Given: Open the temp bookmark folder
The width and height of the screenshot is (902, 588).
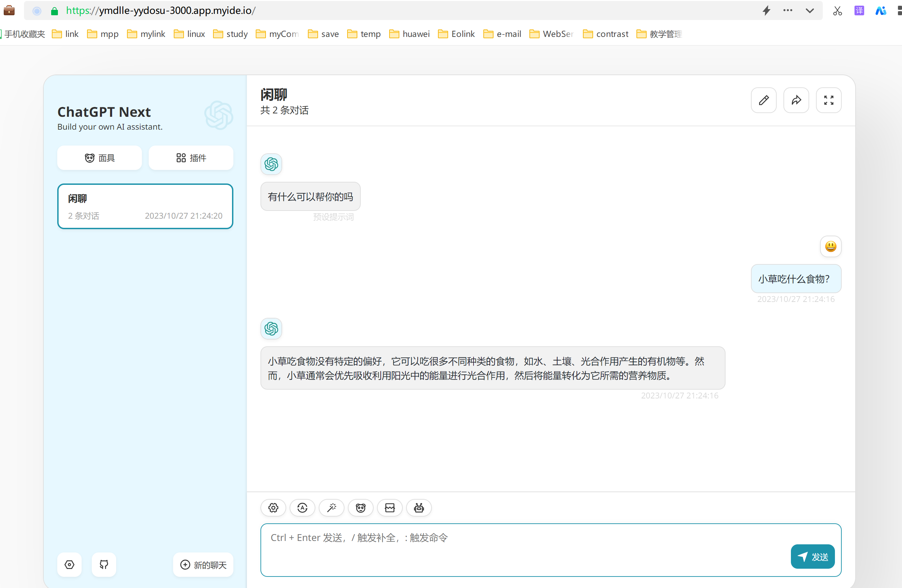Looking at the screenshot, I should click(364, 34).
